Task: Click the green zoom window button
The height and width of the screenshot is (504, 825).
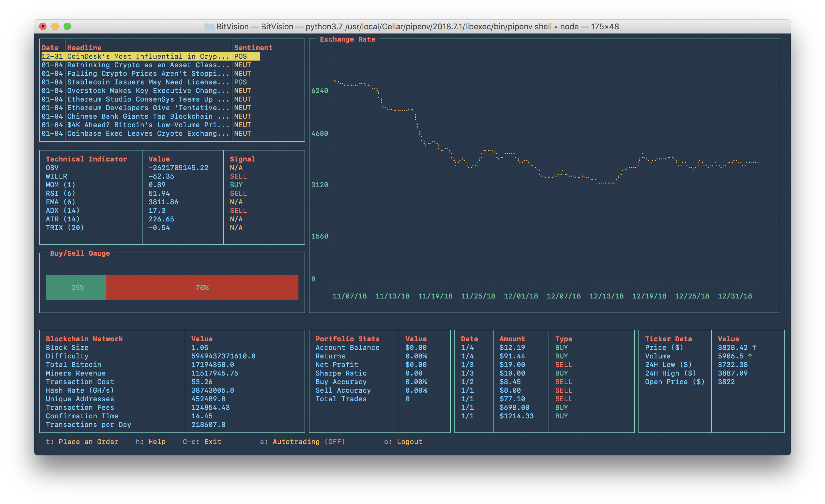Action: 67,27
